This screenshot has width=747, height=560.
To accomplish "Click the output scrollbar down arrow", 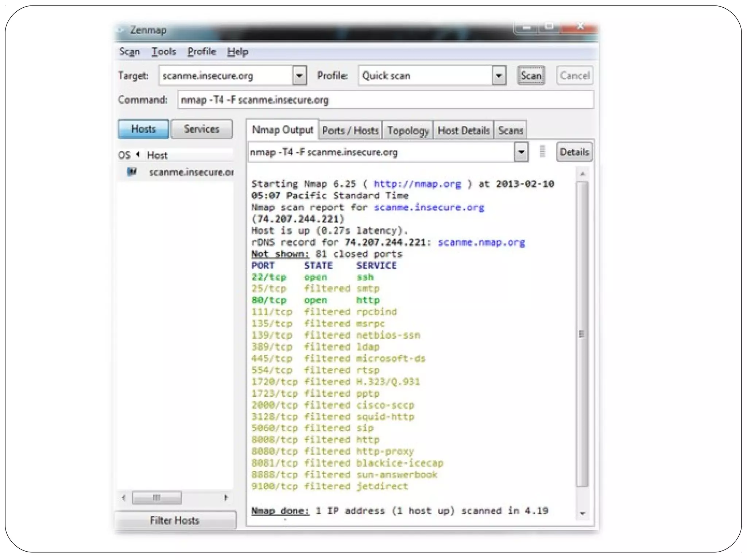I will (582, 513).
